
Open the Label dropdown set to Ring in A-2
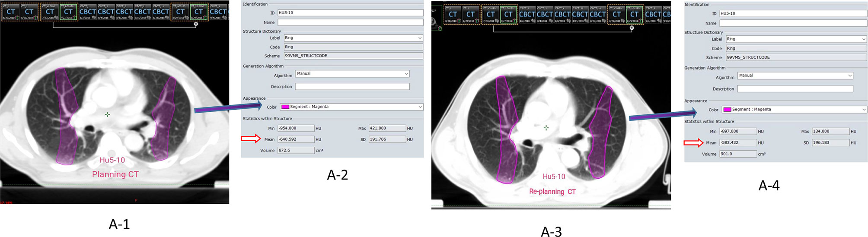[353, 38]
